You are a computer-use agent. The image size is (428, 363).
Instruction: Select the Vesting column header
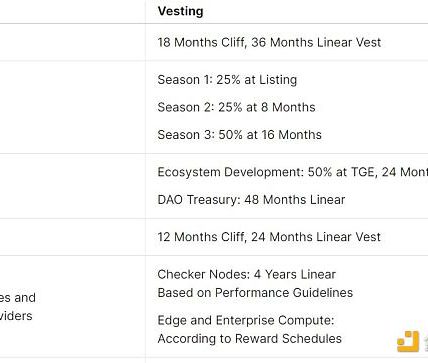pos(180,11)
